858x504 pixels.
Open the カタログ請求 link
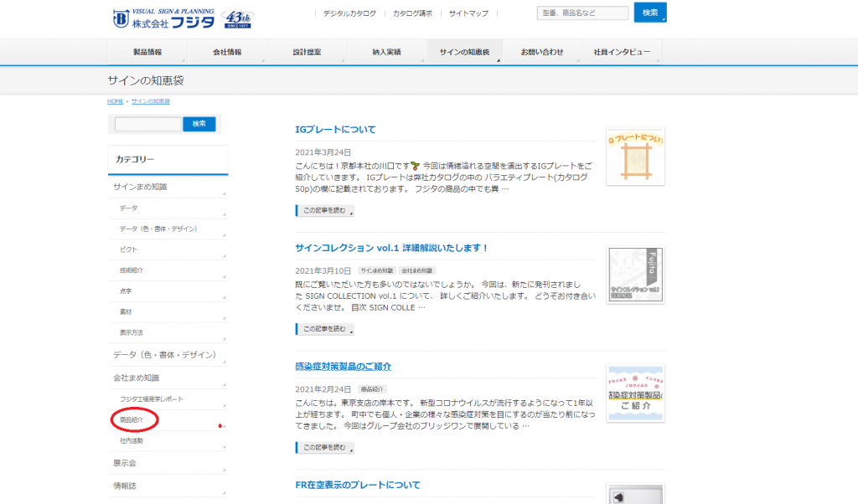tap(412, 13)
